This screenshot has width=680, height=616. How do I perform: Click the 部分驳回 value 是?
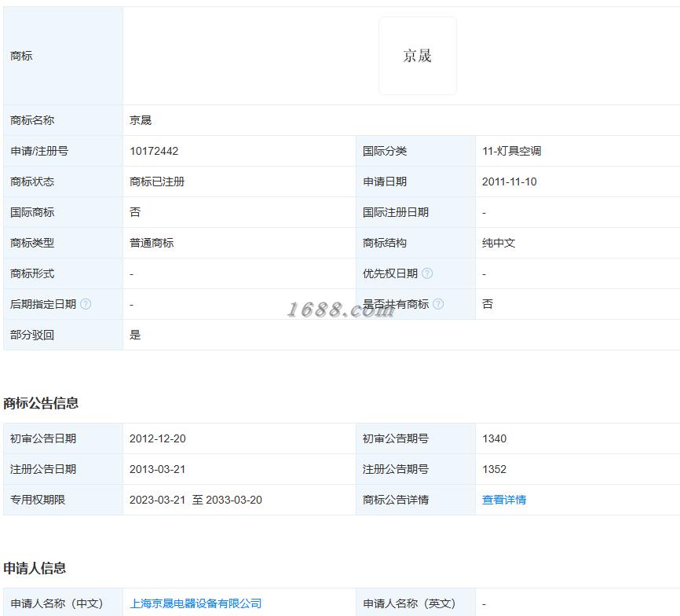tap(135, 335)
